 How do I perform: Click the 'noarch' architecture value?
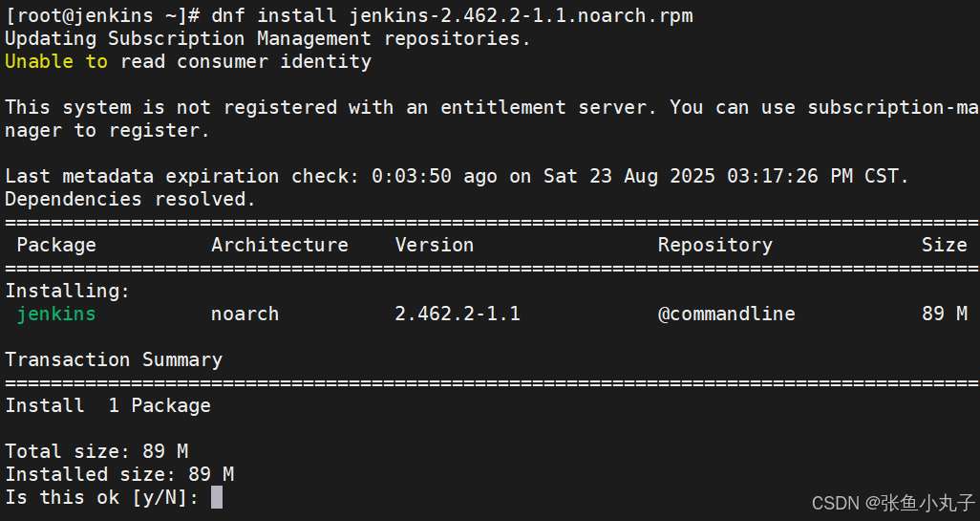(x=245, y=314)
